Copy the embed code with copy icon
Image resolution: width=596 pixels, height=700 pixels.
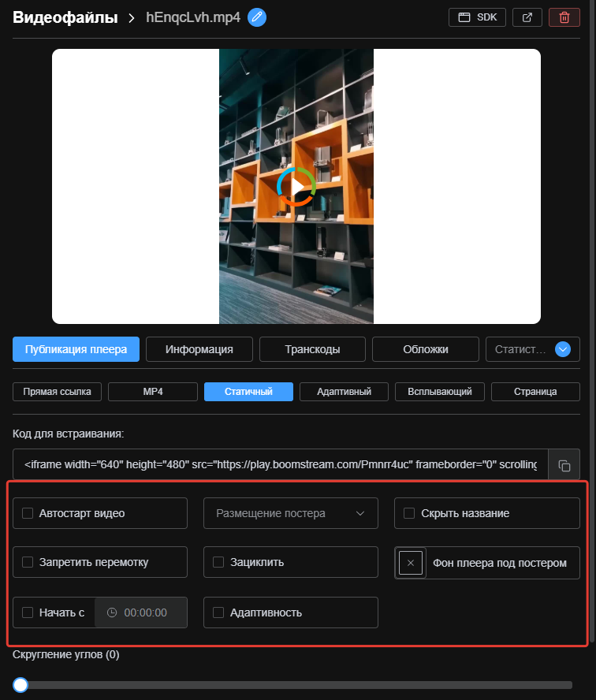click(564, 465)
